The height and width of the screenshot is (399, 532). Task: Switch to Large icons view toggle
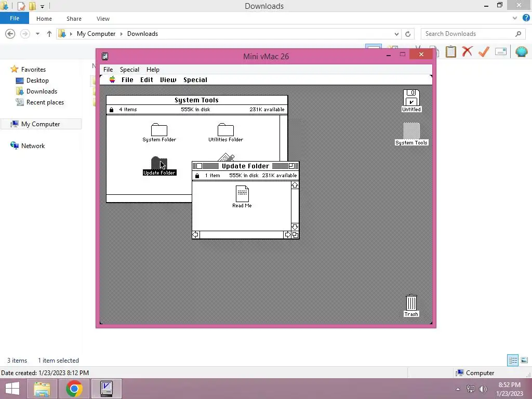tap(524, 360)
